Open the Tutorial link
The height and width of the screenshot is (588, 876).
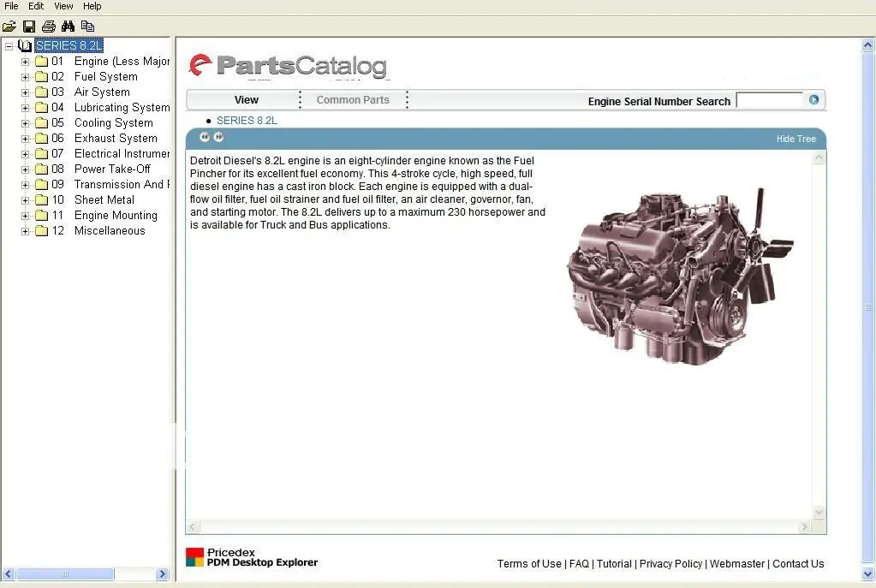614,564
